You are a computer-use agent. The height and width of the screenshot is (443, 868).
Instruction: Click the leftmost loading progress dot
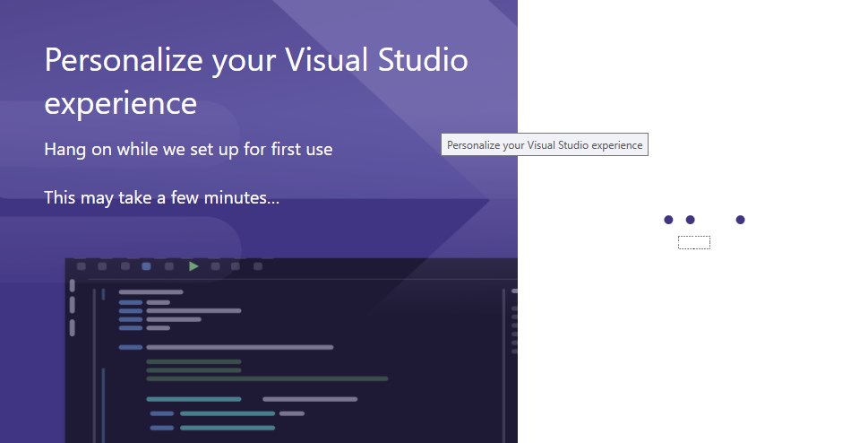coord(668,220)
